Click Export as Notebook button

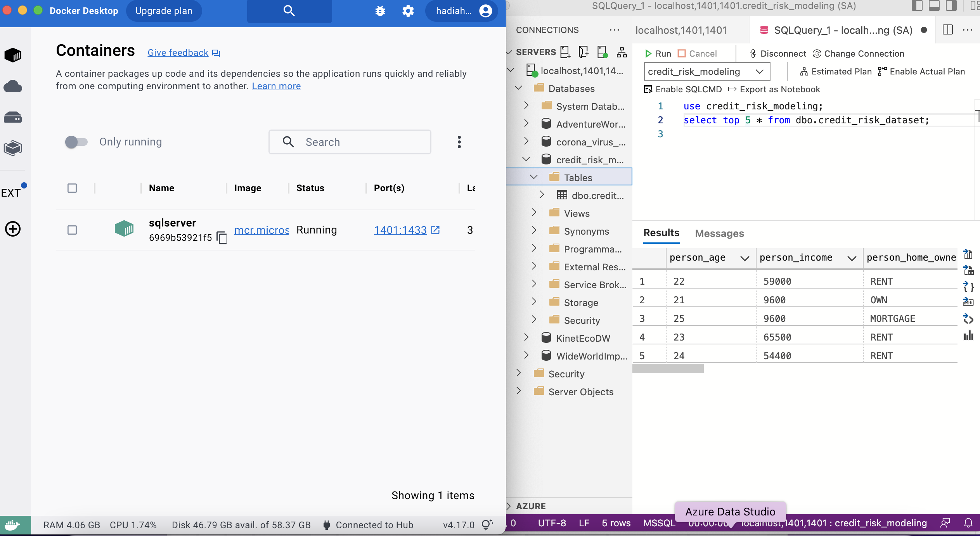(774, 89)
